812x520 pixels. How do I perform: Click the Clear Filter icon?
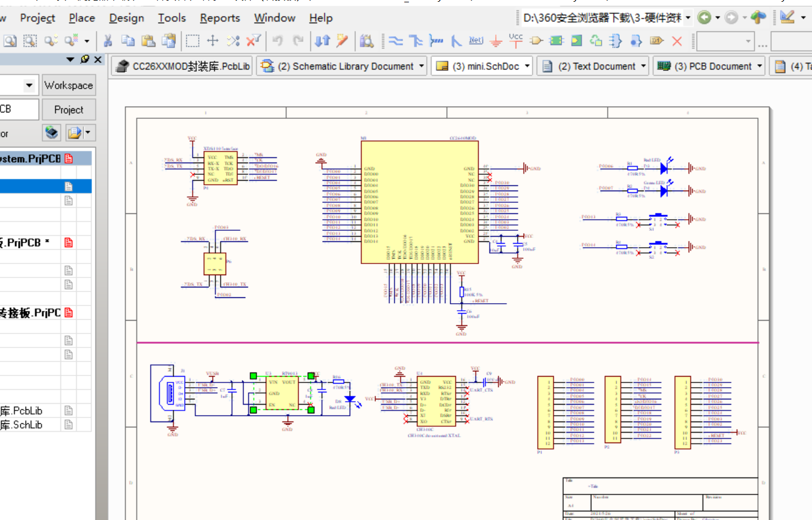[x=253, y=40]
